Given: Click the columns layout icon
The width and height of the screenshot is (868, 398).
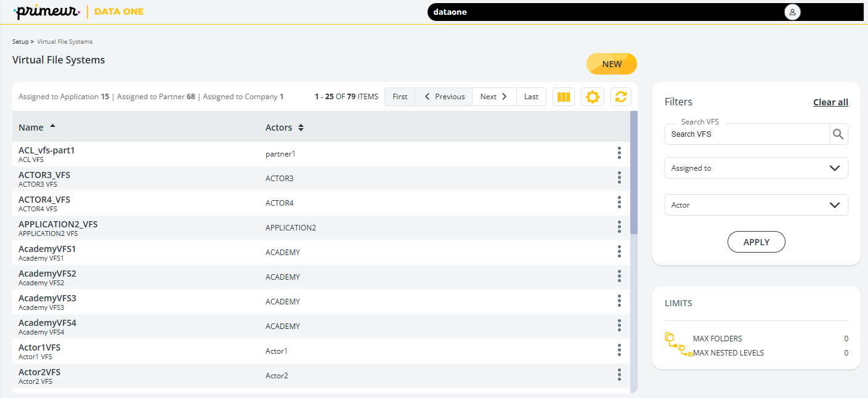Looking at the screenshot, I should click(x=563, y=97).
